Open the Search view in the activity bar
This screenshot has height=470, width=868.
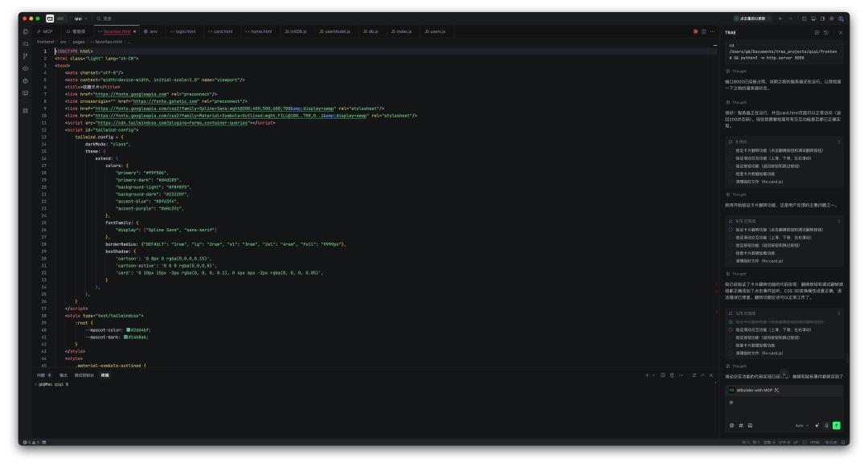[x=26, y=43]
